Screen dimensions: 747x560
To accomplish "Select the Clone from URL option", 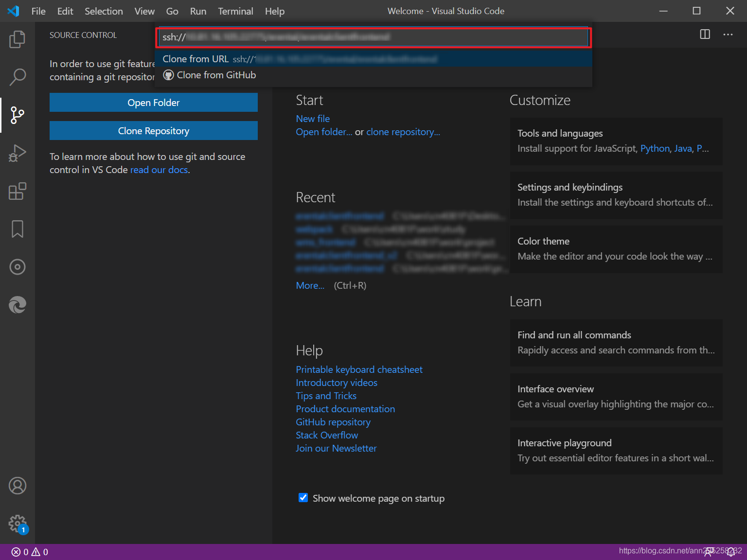I will coord(373,59).
